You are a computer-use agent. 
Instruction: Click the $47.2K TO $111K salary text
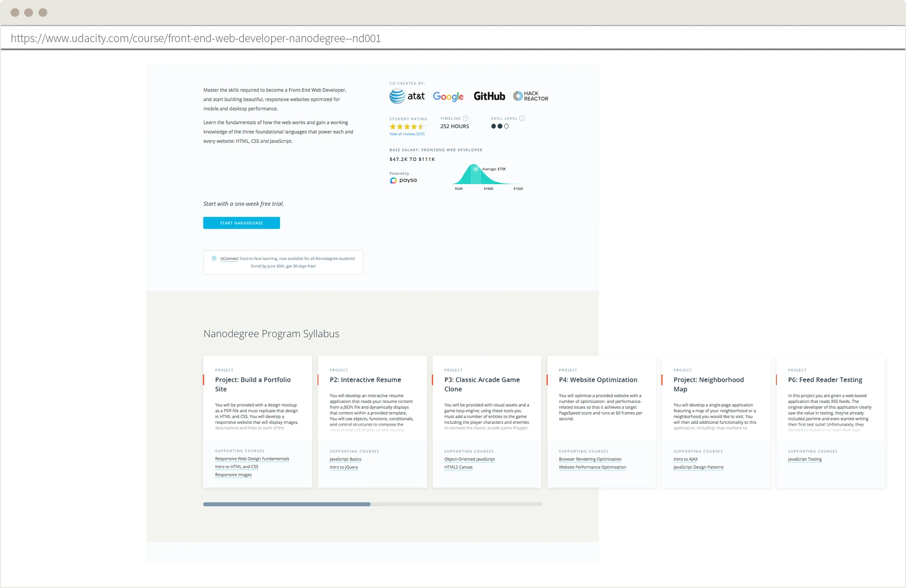[x=412, y=159]
